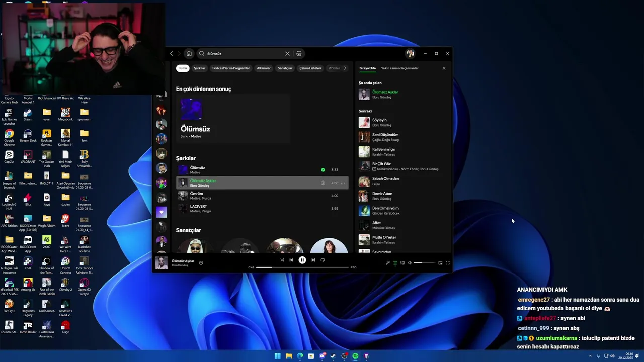Open the Google Chrome desktop shortcut
This screenshot has height=362, width=644.
coord(9,137)
